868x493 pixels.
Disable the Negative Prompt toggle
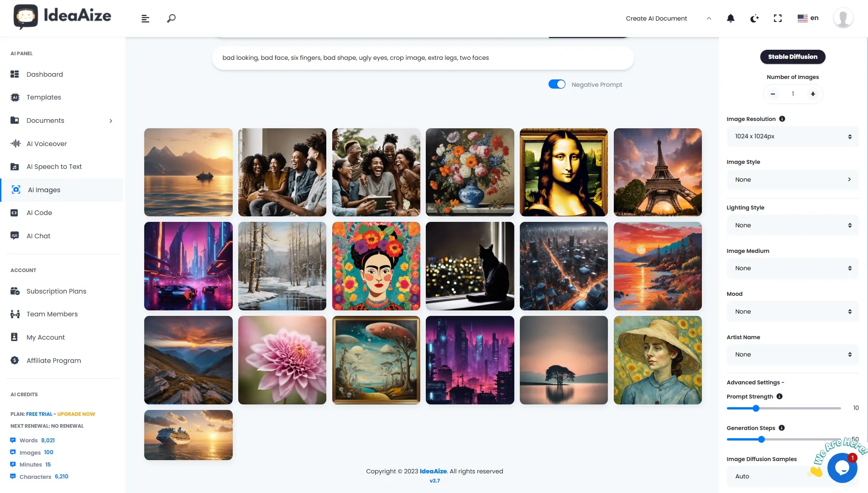coord(556,84)
